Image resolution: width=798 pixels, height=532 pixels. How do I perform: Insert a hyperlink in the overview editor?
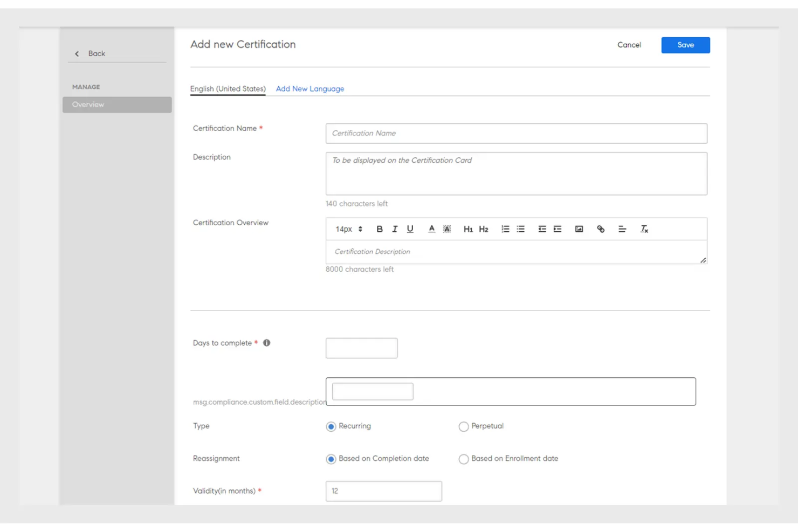[601, 229]
